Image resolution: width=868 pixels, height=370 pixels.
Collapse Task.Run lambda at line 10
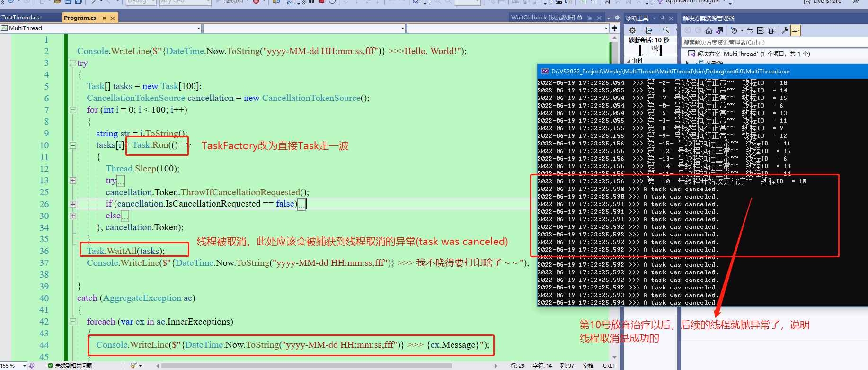click(x=73, y=145)
